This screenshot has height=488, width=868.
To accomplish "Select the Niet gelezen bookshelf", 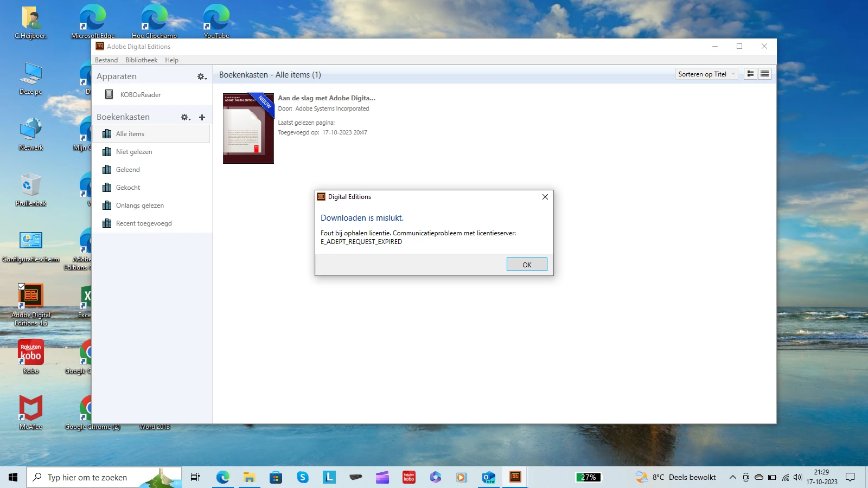I will click(x=151, y=152).
